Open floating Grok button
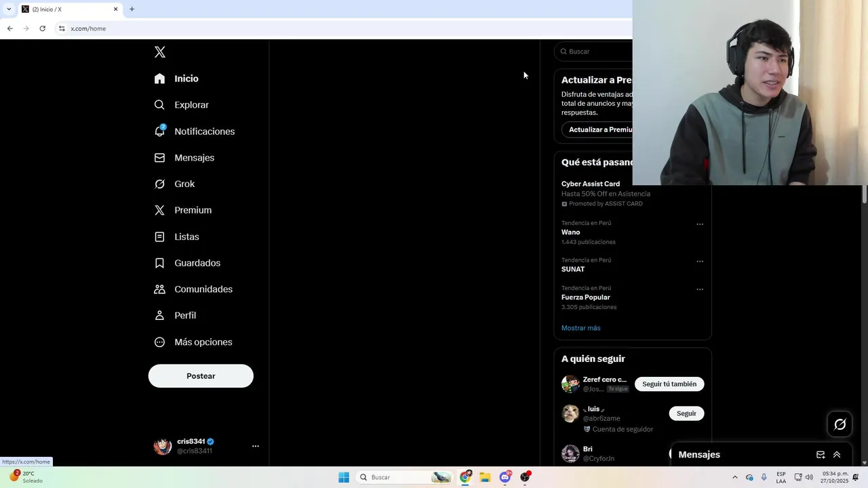868x488 pixels. 840,424
